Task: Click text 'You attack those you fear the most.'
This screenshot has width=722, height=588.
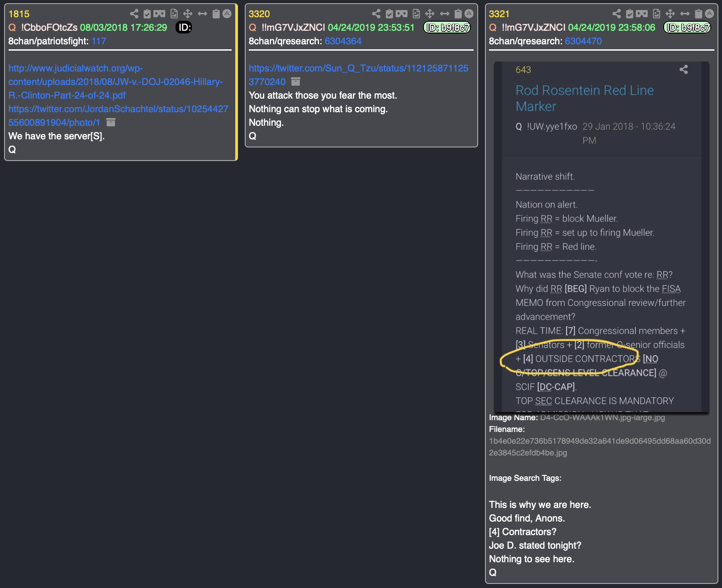Action: tap(323, 95)
